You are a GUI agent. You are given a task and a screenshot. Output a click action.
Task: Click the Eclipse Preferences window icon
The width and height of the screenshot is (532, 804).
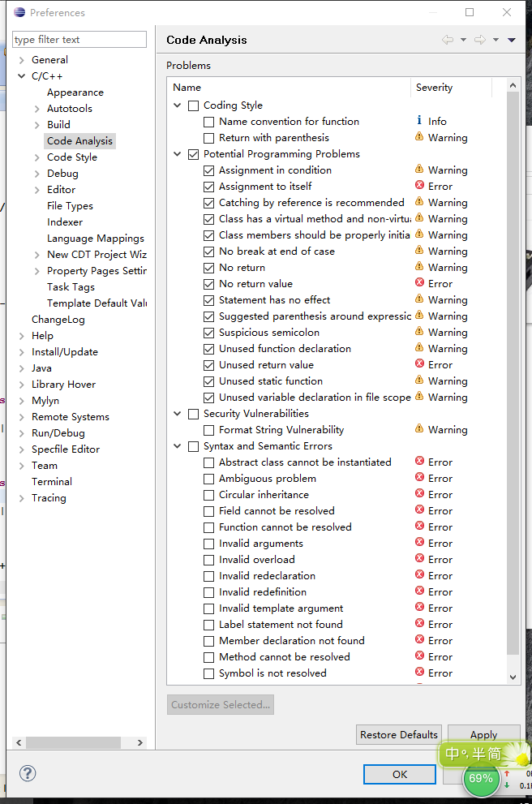pos(19,12)
